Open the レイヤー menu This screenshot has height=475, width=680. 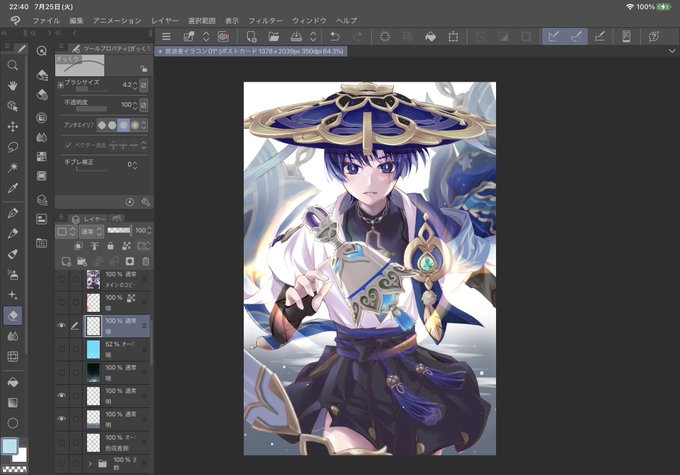click(x=165, y=20)
